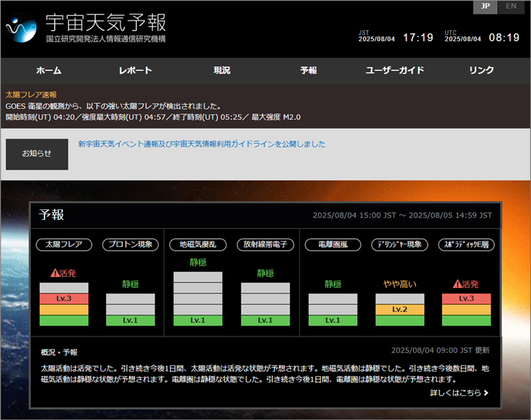
Task: Open the リンク menu
Action: (x=482, y=70)
